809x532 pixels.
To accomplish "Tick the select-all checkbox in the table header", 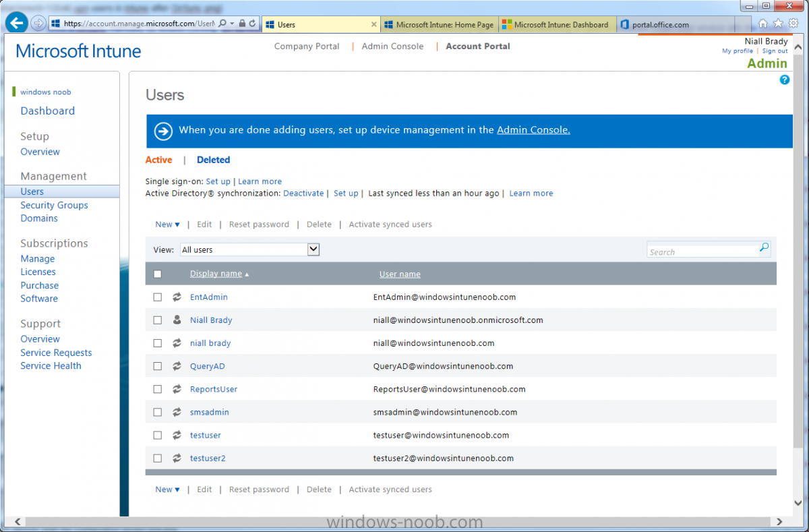I will 158,274.
